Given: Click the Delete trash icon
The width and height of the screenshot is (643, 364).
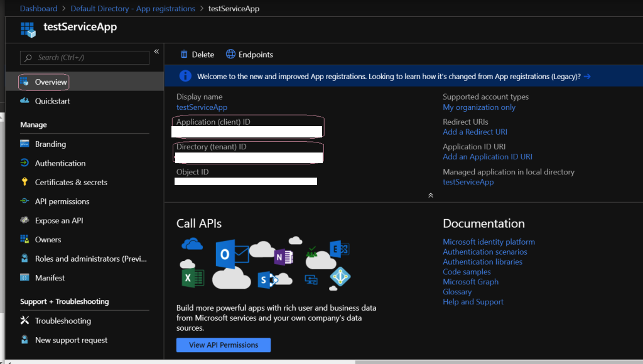Looking at the screenshot, I should click(x=184, y=55).
